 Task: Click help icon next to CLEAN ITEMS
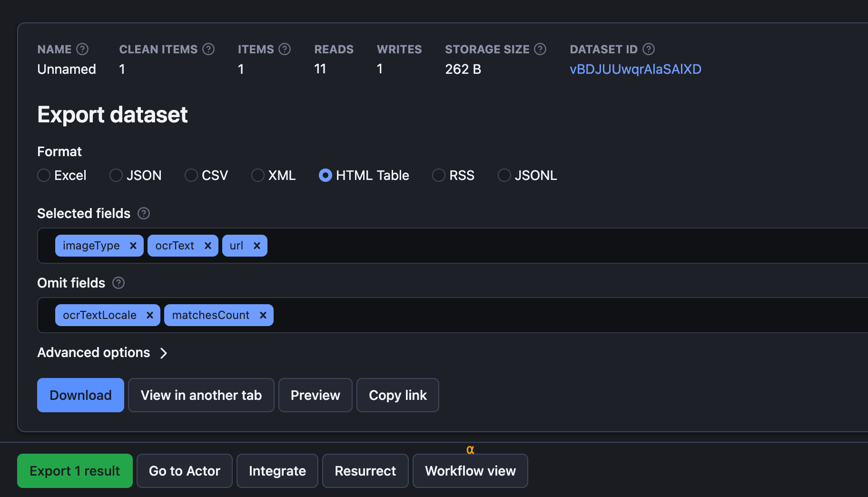[208, 49]
